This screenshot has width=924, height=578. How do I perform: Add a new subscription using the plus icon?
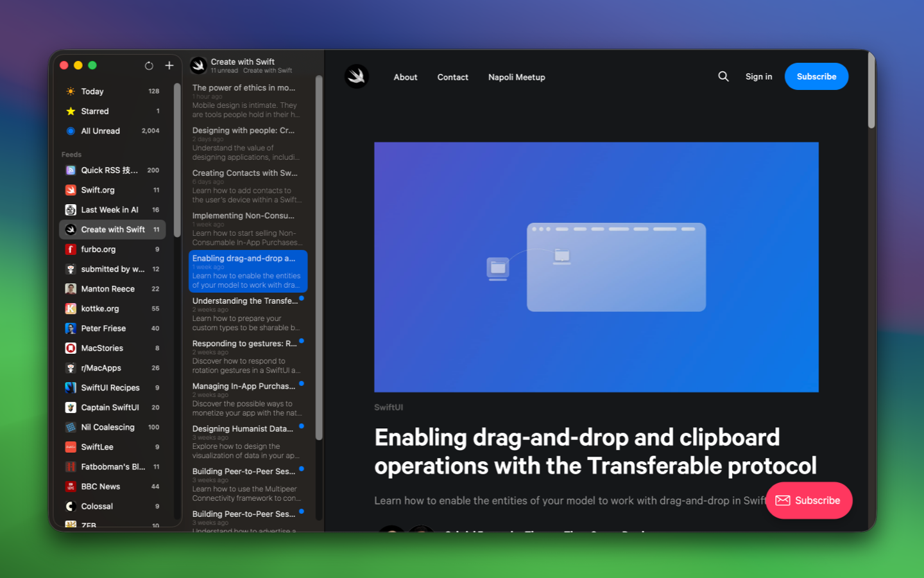click(x=169, y=65)
